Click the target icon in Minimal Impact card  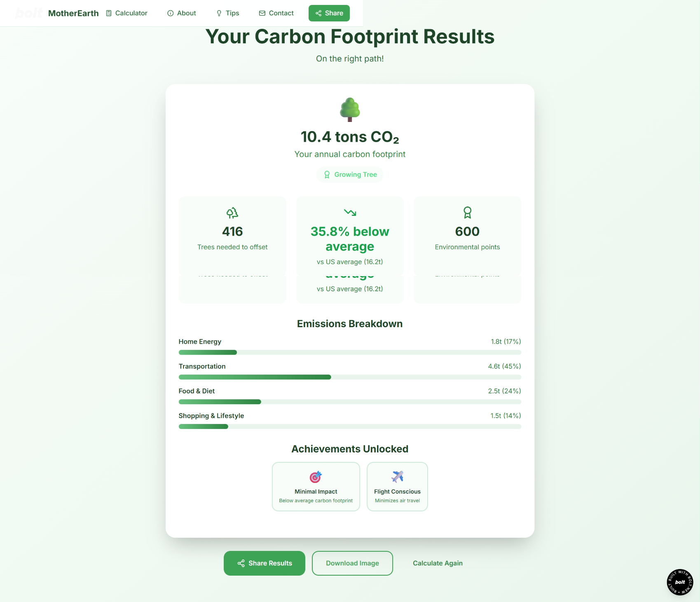point(316,477)
